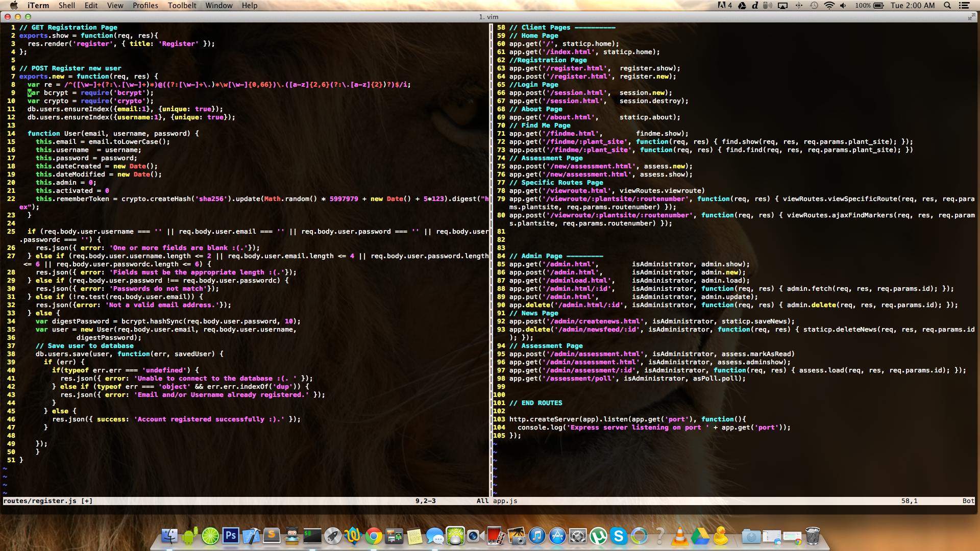
Task: Click the '// Client Pages' comment in app.js
Action: point(562,28)
